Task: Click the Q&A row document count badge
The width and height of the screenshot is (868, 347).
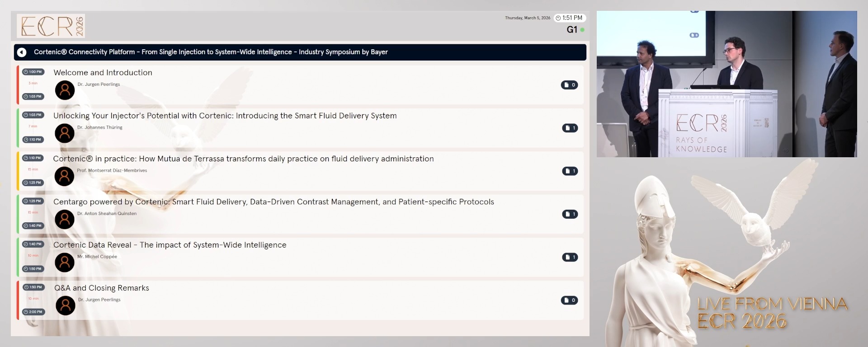Action: (x=569, y=300)
